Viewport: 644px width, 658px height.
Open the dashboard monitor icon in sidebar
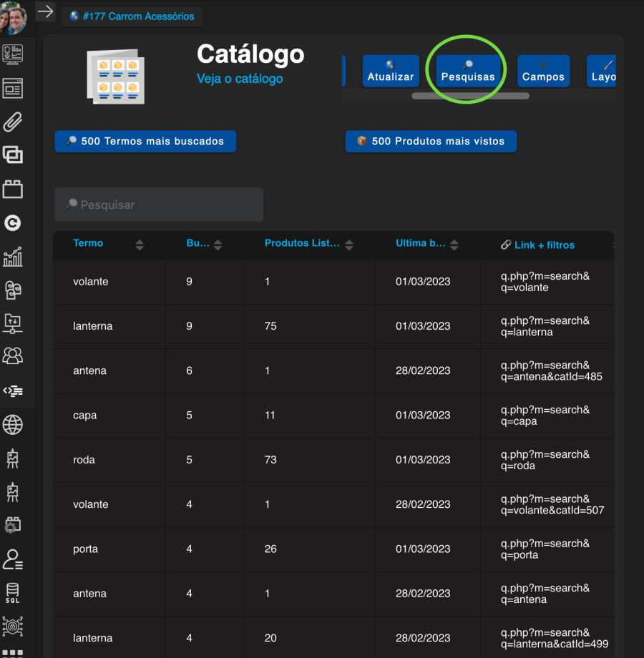tap(13, 54)
